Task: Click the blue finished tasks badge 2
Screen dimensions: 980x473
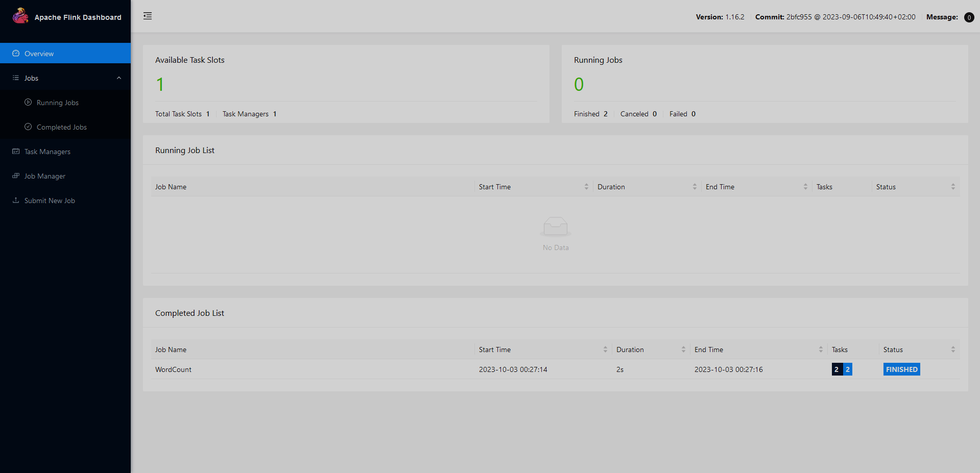Action: point(848,369)
